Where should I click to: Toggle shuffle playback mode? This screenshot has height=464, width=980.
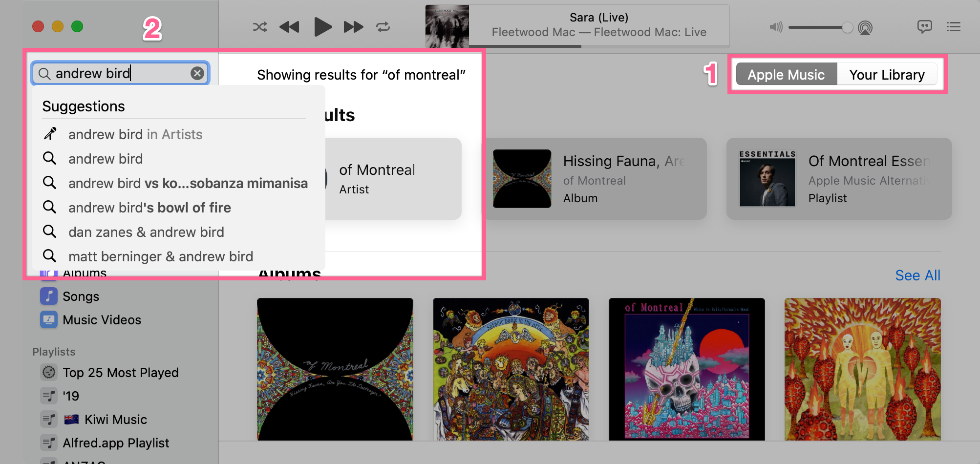[x=260, y=27]
